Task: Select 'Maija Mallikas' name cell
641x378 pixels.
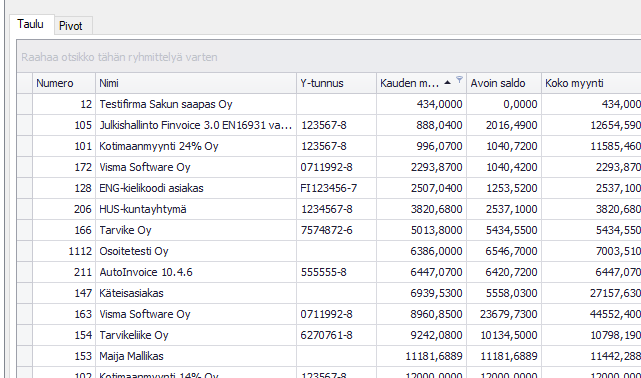Action: pos(196,356)
